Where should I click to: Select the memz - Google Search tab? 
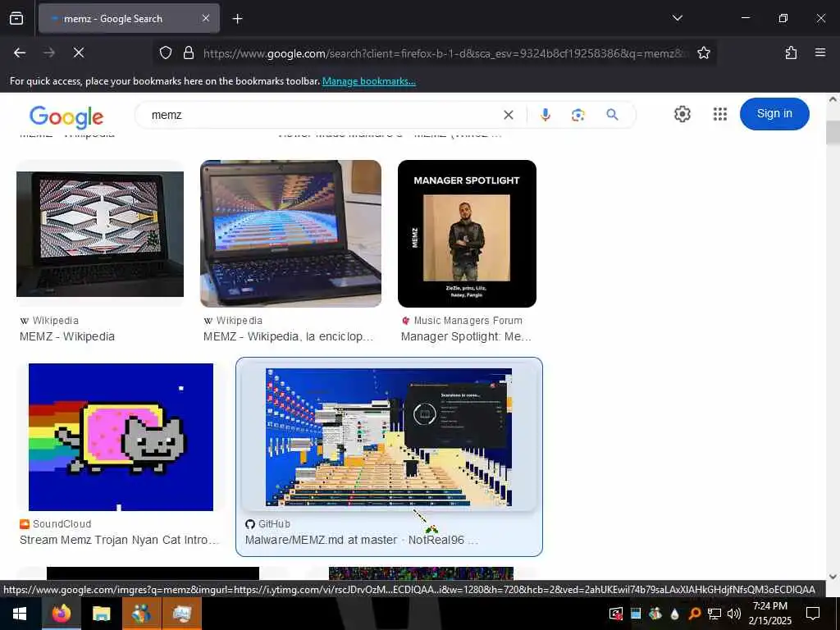tap(129, 18)
